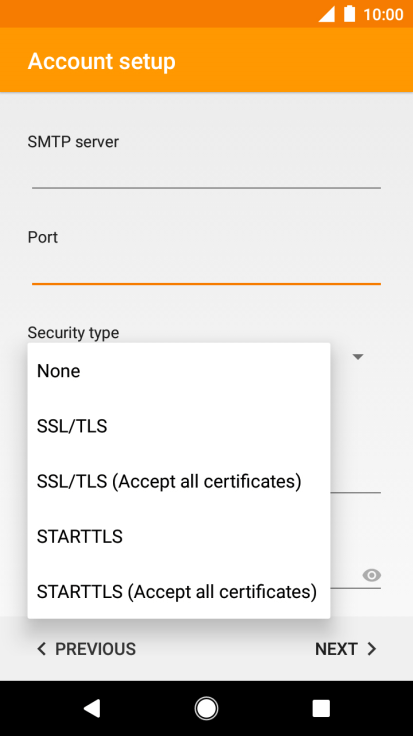This screenshot has width=413, height=736.
Task: Choose STARTTLS security option
Action: pos(179,537)
